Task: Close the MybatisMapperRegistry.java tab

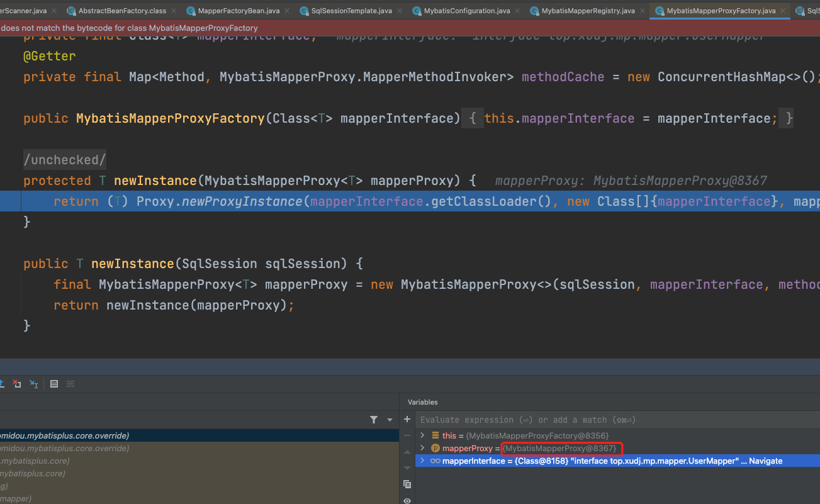Action: pyautogui.click(x=644, y=11)
